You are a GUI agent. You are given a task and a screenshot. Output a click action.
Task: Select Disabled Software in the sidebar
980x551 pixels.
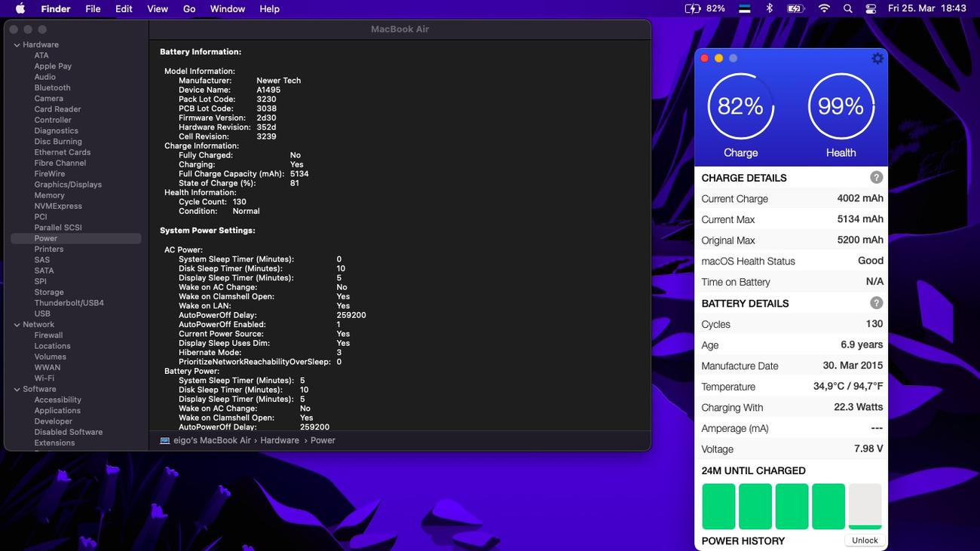[x=68, y=432]
